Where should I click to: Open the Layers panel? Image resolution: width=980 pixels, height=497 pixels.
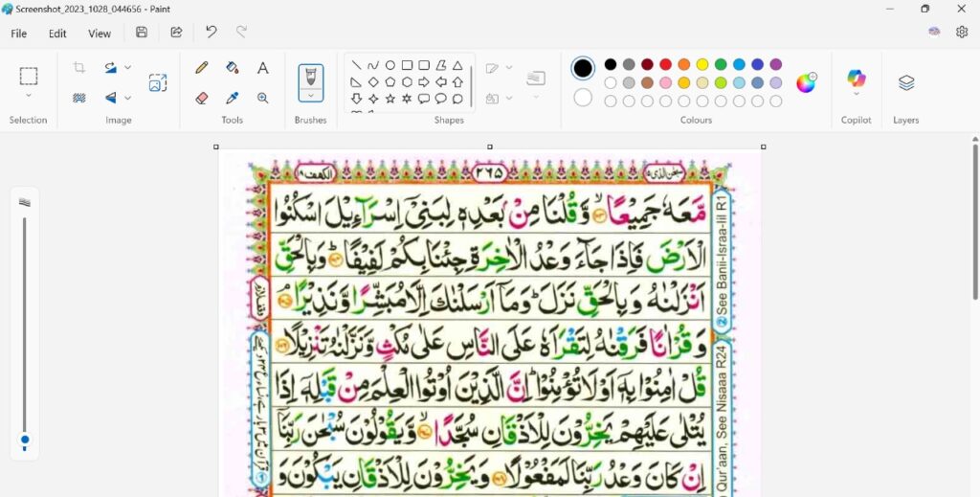[906, 82]
